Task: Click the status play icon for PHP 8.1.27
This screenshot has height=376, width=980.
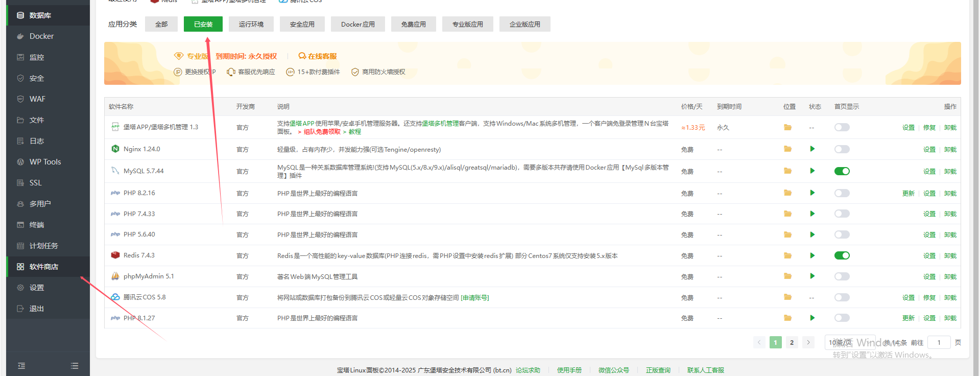Action: click(812, 318)
